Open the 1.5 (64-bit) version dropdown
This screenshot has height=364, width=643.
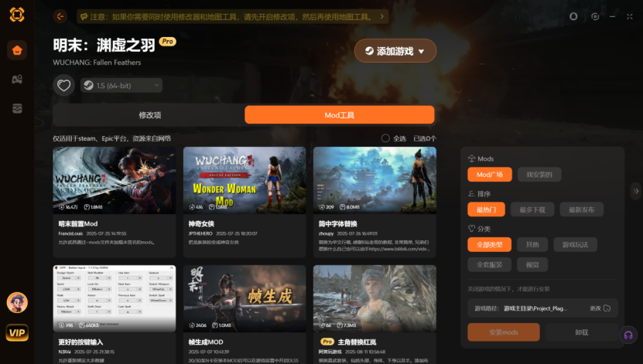(x=121, y=86)
